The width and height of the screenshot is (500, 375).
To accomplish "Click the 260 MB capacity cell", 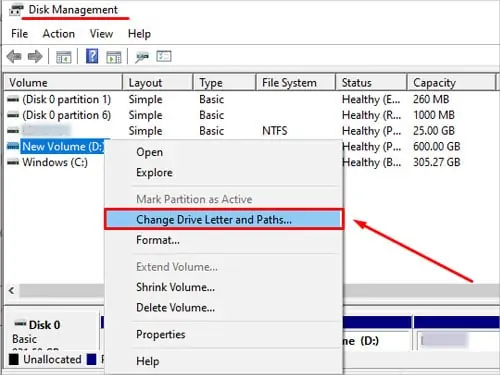I will [431, 99].
